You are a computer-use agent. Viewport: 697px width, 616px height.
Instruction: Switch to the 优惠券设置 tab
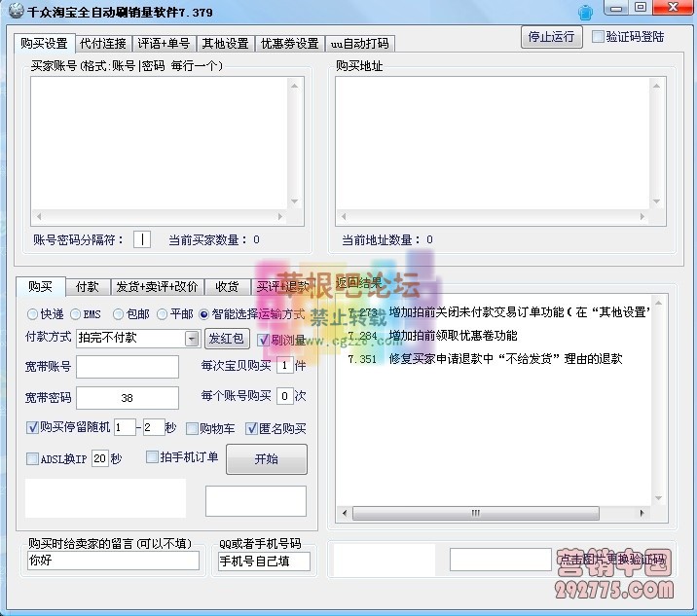[x=290, y=44]
